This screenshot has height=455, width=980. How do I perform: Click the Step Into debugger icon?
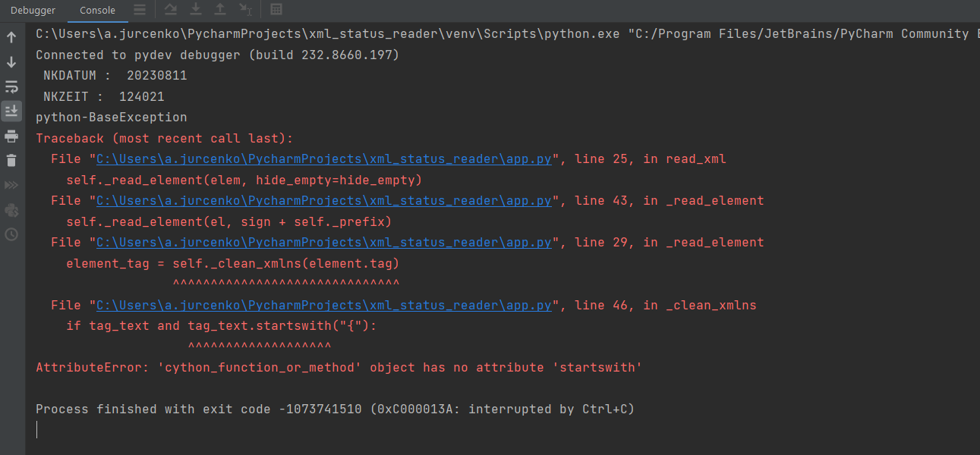click(x=196, y=10)
